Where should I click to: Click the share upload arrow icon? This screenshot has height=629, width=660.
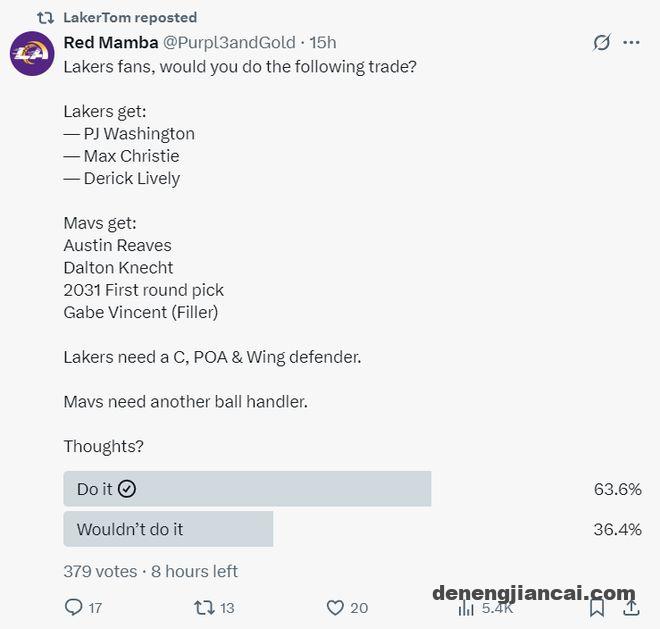tap(631, 607)
